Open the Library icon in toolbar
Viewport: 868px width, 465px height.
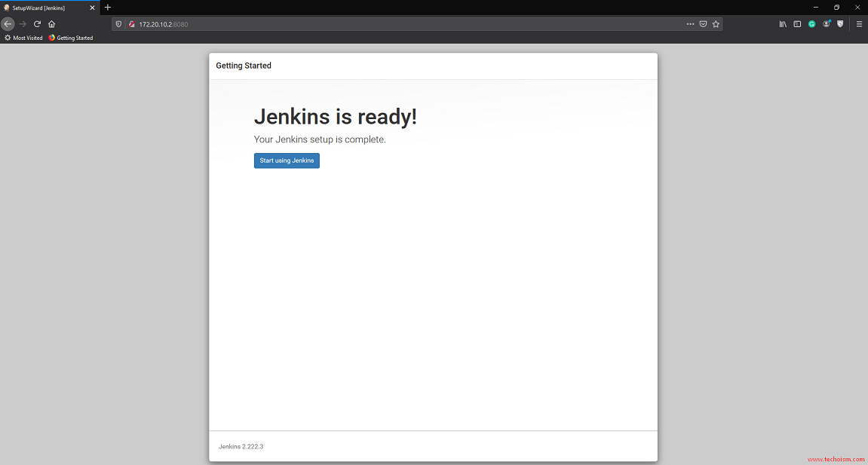(x=783, y=24)
